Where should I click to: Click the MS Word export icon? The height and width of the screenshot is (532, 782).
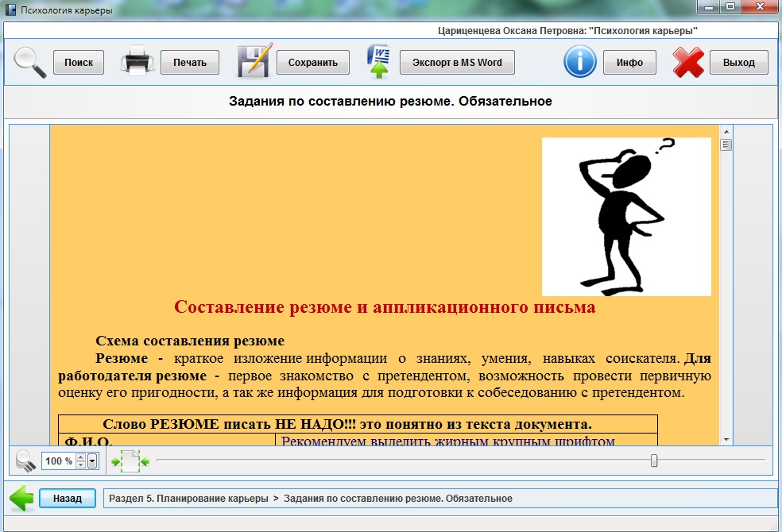click(x=378, y=62)
